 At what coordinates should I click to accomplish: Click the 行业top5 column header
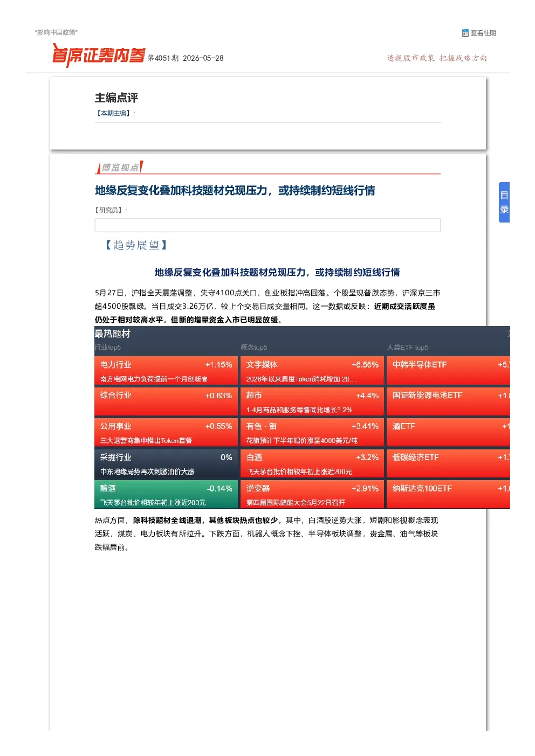point(108,348)
